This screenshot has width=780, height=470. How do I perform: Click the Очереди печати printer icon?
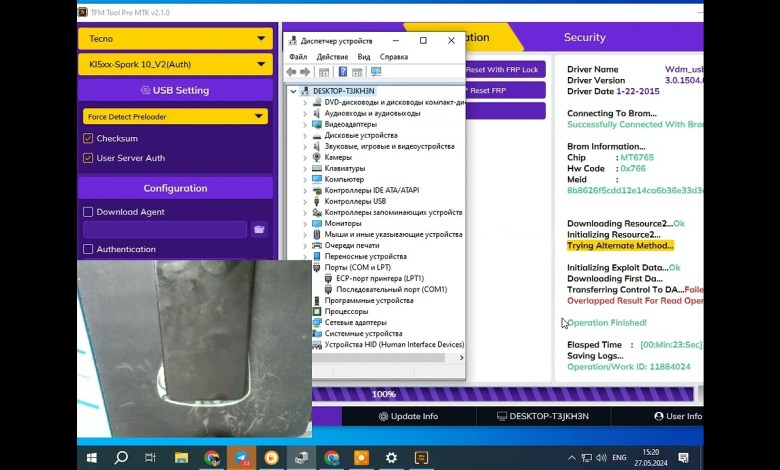(x=316, y=245)
